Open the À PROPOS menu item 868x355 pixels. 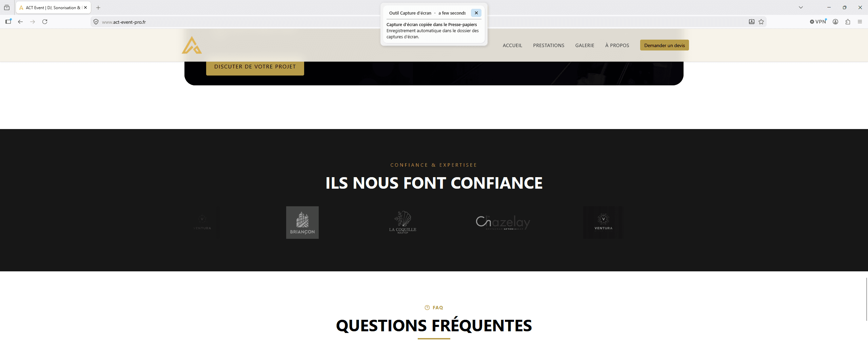(x=617, y=45)
